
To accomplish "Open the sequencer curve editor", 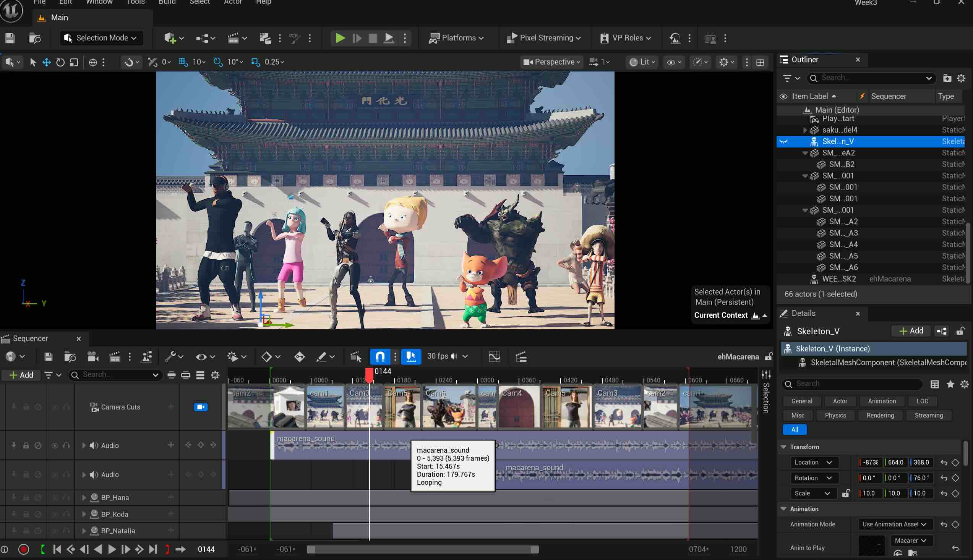I will pos(495,356).
